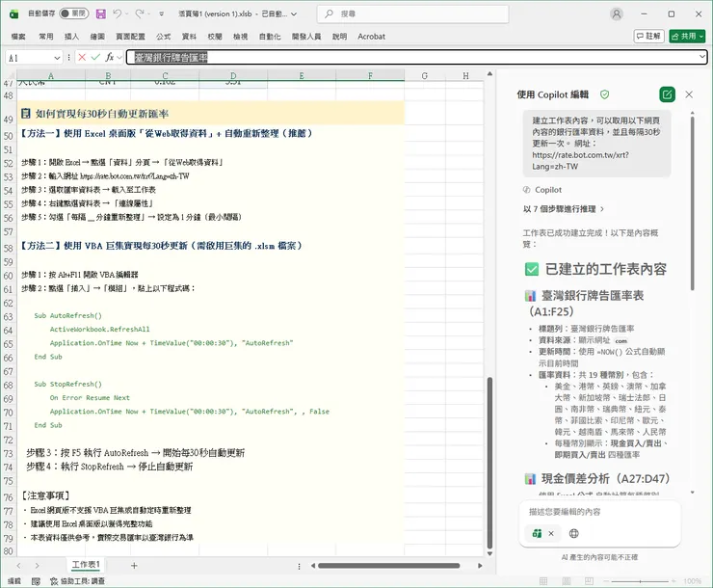Screen dimensions: 713x588
Task: Switch to Page Break Preview icon
Action: point(589,581)
